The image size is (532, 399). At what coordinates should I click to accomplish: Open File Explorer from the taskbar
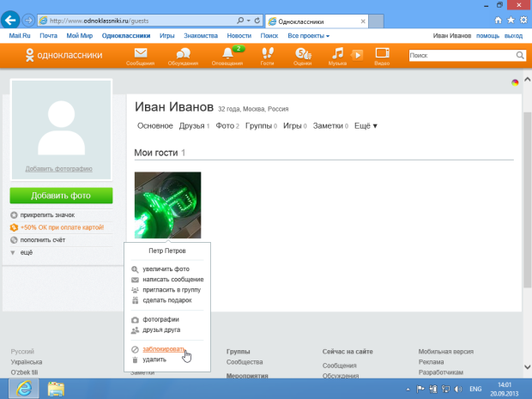click(x=56, y=389)
